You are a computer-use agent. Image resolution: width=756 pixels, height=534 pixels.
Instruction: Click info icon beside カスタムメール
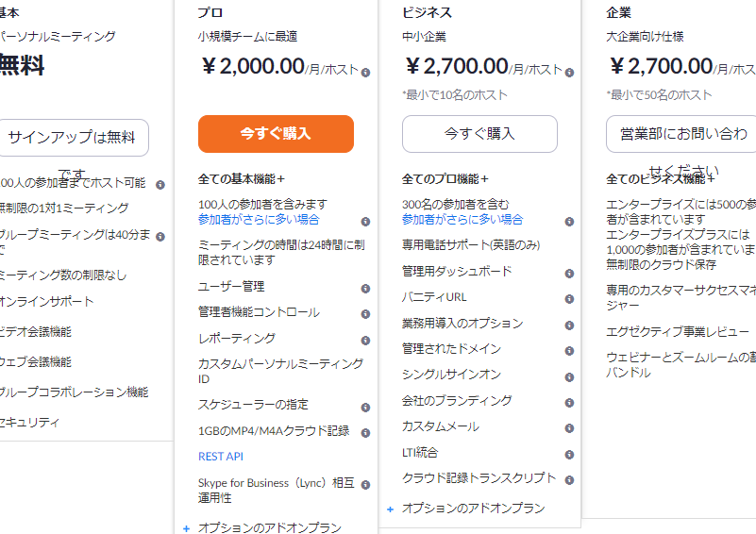click(569, 428)
